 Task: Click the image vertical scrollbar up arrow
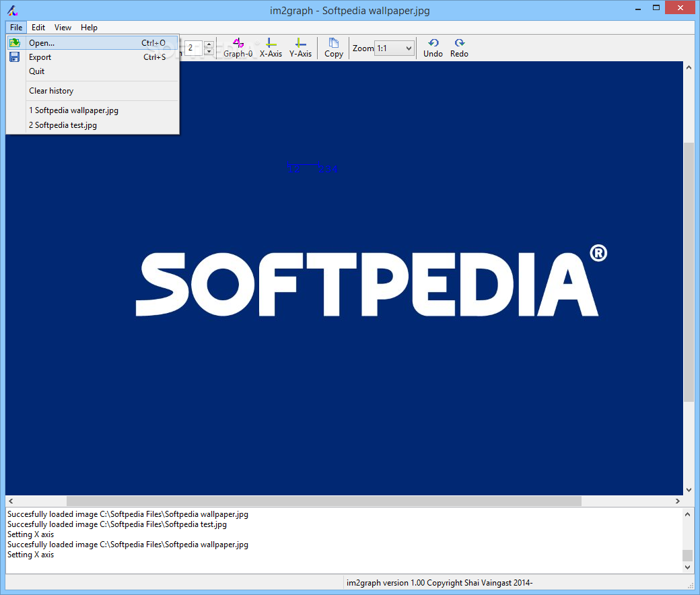point(689,67)
